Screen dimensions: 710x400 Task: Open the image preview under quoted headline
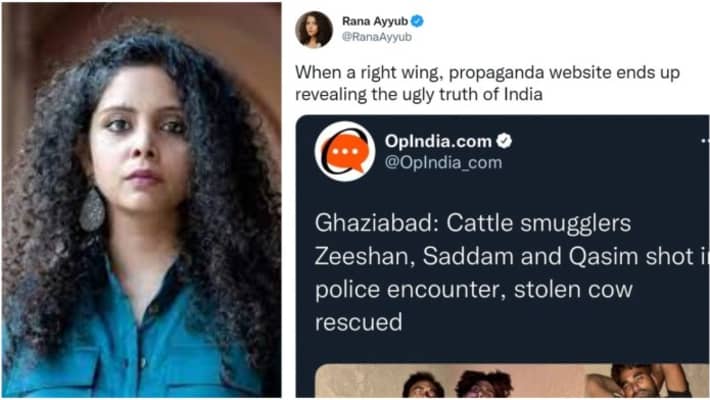pos(512,381)
